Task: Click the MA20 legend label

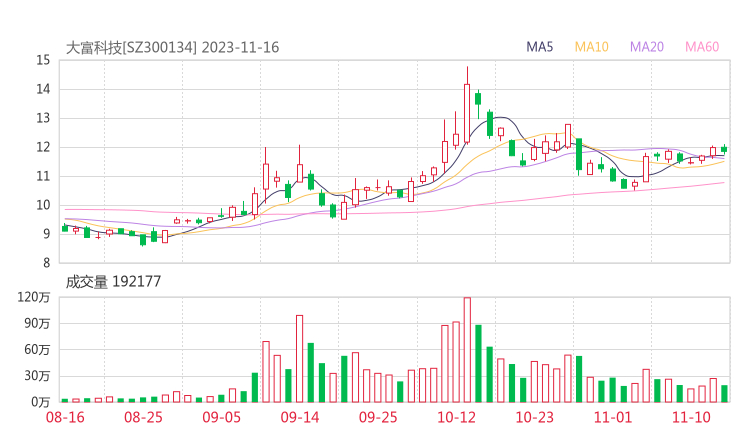Action: click(x=647, y=47)
